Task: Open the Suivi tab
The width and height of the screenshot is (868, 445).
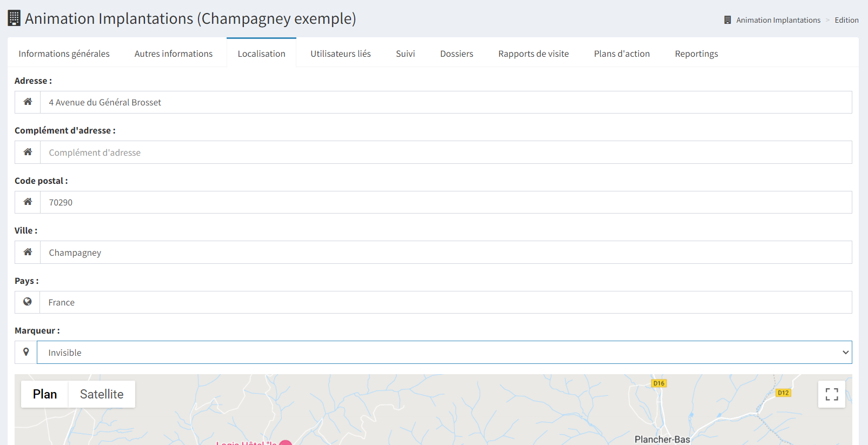Action: [x=406, y=54]
